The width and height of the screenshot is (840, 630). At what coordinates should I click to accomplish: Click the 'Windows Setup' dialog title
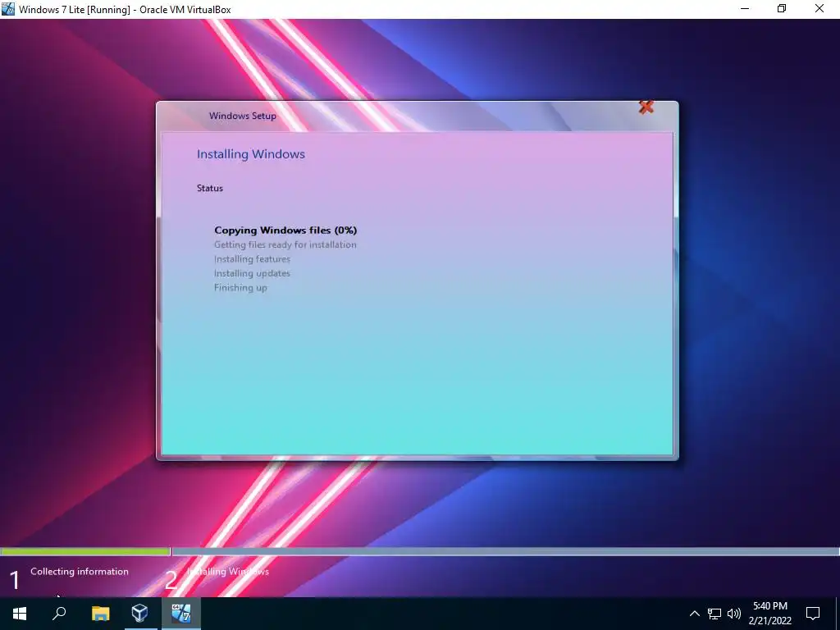pyautogui.click(x=243, y=116)
